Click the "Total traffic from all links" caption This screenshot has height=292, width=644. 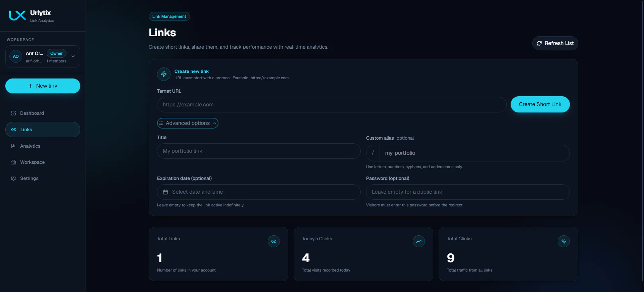(x=469, y=270)
